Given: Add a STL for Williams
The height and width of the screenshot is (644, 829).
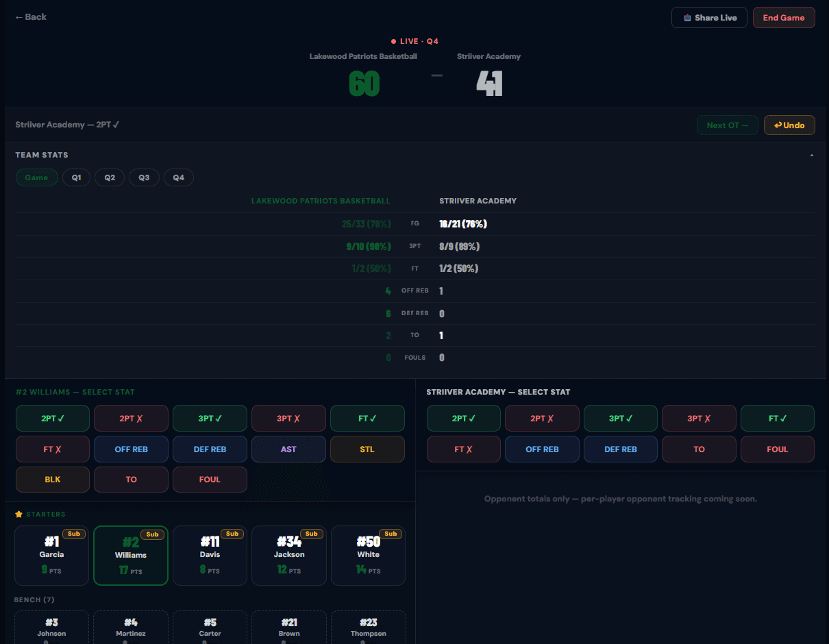Looking at the screenshot, I should pos(367,449).
